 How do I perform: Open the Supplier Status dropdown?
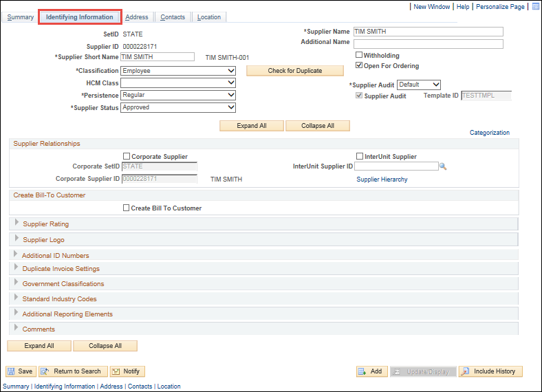point(178,107)
